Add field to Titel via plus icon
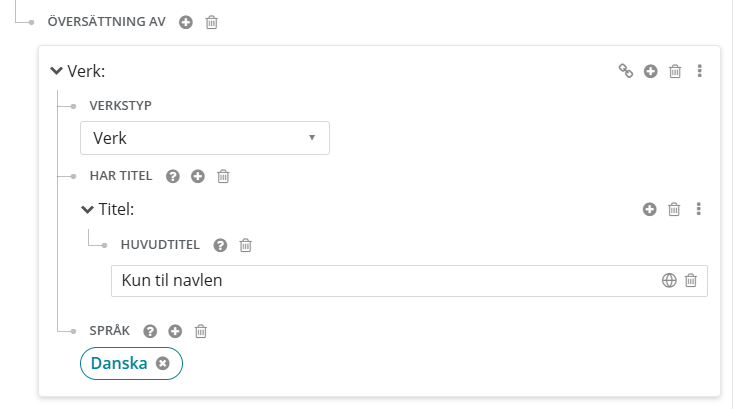The image size is (733, 409). point(649,209)
